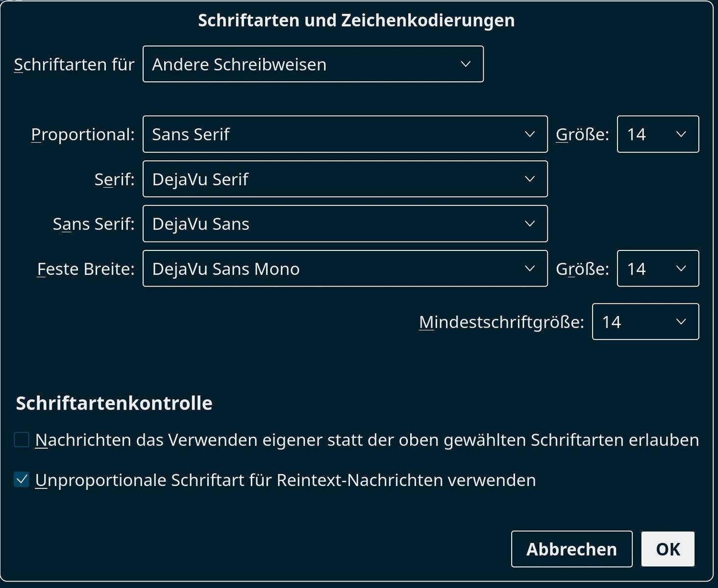This screenshot has width=718, height=588.
Task: Click the 'Proportional:' label
Action: coord(83,135)
